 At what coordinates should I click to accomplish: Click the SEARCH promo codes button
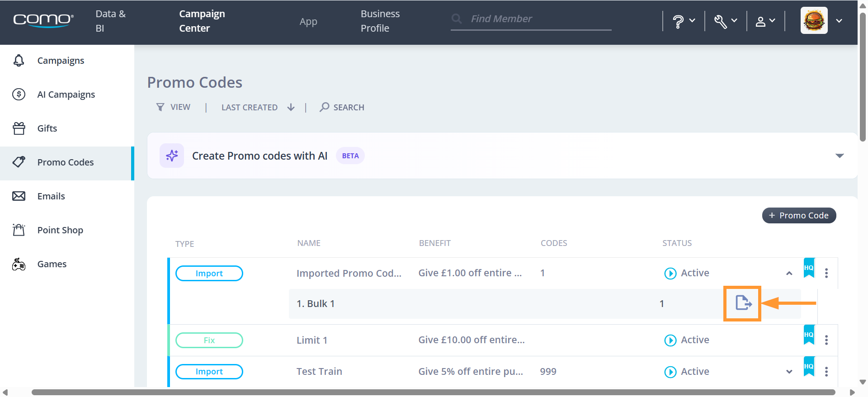pyautogui.click(x=342, y=107)
